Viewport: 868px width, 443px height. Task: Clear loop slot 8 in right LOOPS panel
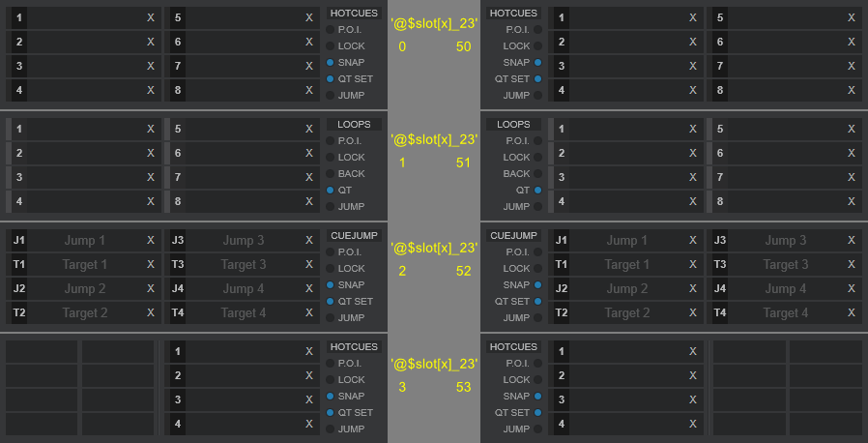click(x=852, y=201)
